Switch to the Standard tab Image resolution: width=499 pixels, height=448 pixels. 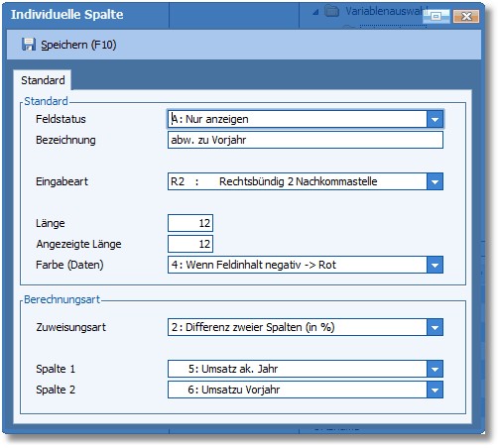pyautogui.click(x=43, y=80)
